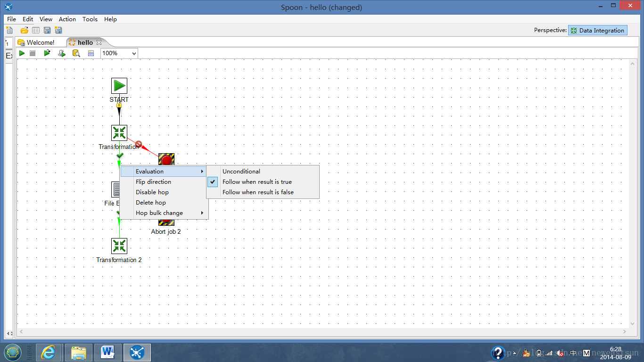Open the File menu
The height and width of the screenshot is (362, 644).
pos(11,19)
